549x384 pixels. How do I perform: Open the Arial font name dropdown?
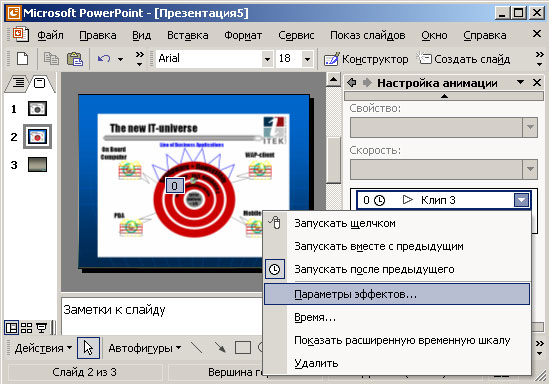[267, 59]
